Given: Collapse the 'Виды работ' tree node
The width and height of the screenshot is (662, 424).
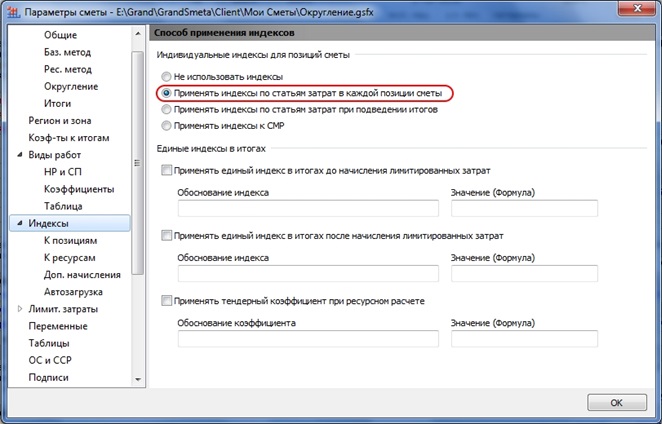Looking at the screenshot, I should [x=19, y=155].
